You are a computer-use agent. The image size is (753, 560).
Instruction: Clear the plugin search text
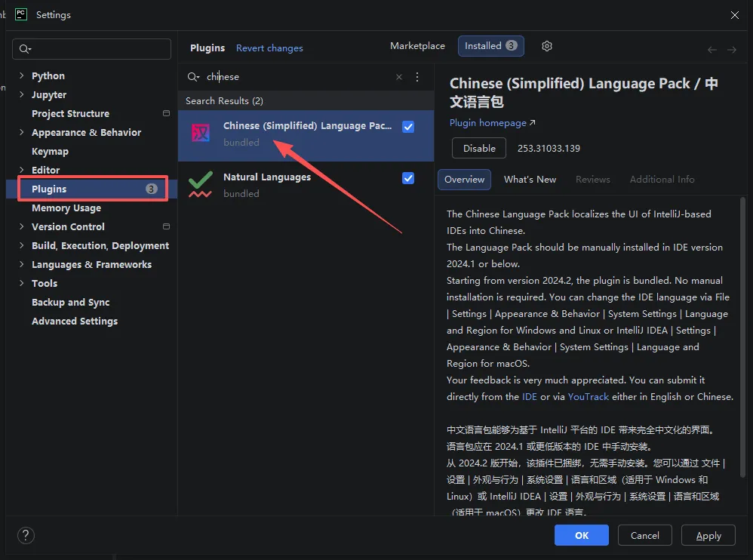(398, 77)
